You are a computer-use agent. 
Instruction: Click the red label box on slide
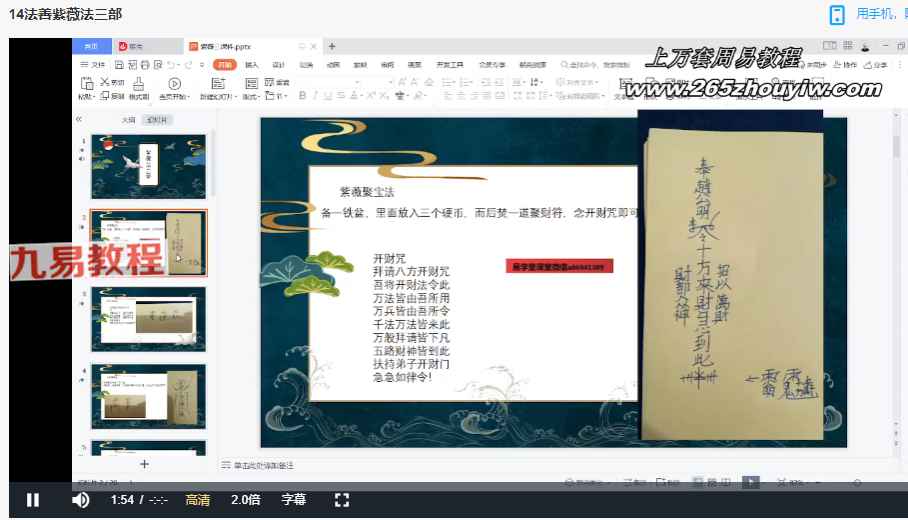pyautogui.click(x=559, y=266)
